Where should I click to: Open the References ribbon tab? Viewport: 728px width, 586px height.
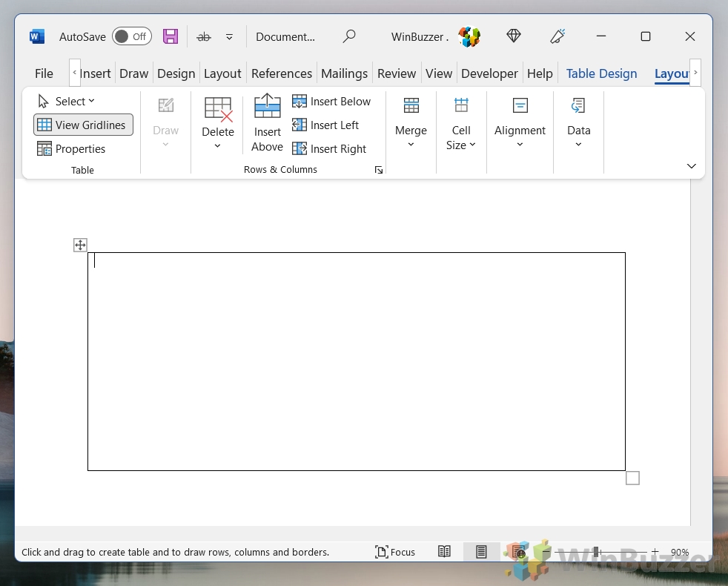pos(281,73)
